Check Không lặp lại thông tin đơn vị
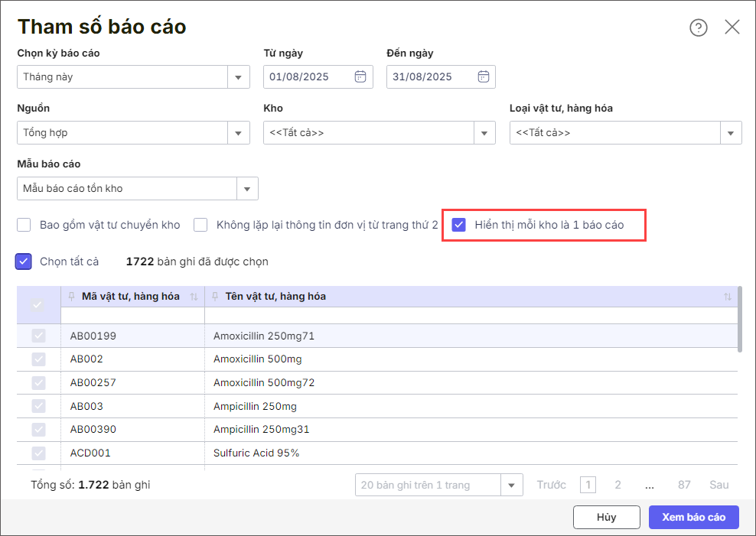Viewport: 756px width, 536px height. pos(200,225)
